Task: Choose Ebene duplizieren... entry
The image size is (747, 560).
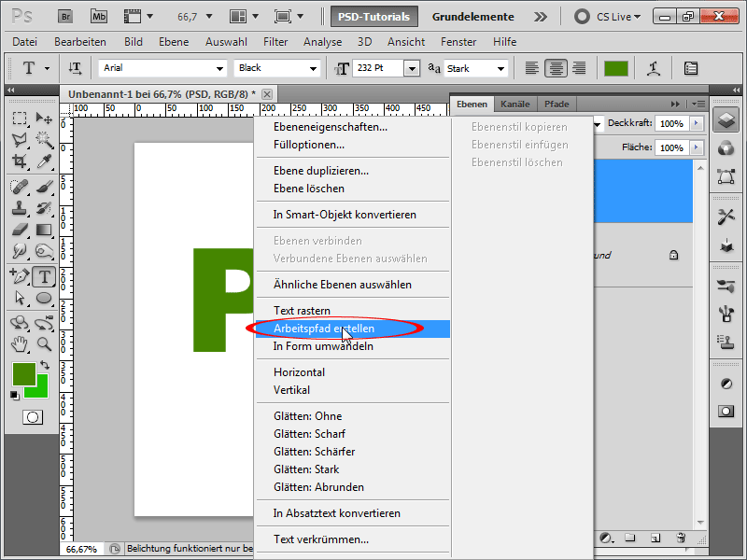Action: tap(353, 171)
